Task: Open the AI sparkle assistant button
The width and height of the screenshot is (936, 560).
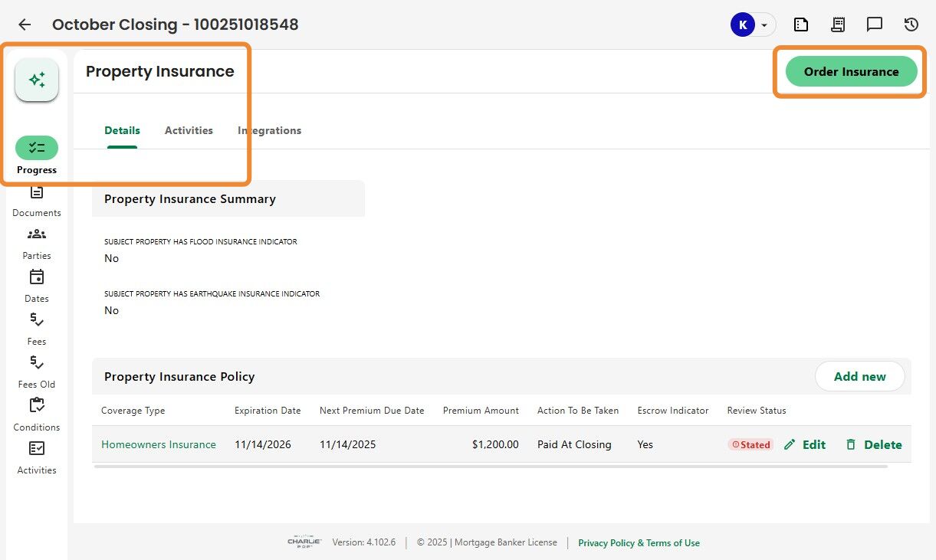Action: 37,80
